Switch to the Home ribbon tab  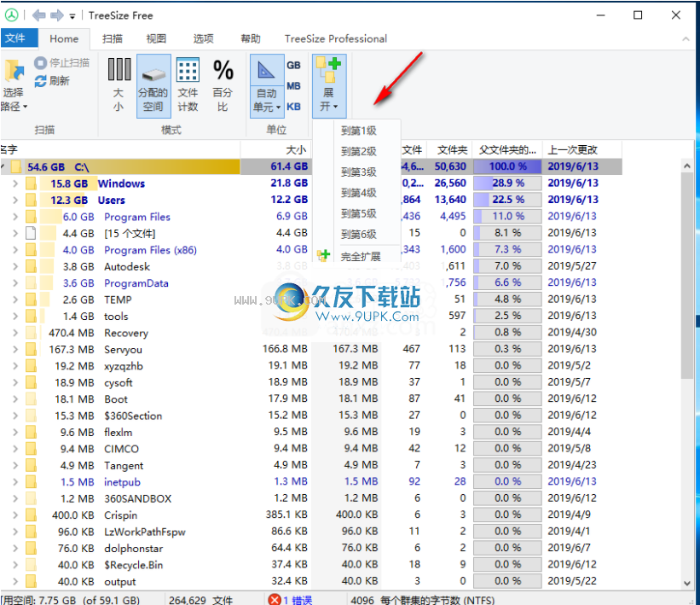(x=64, y=39)
